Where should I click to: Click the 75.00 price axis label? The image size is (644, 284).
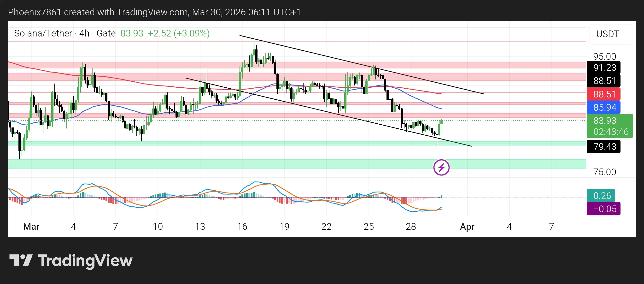604,172
